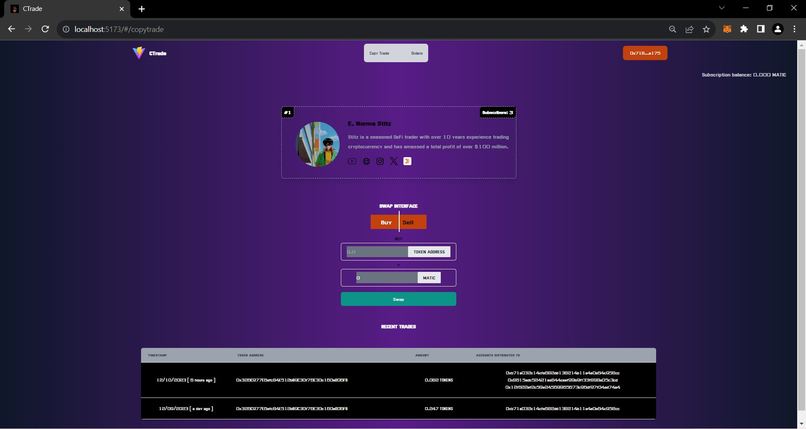
Task: Click the orange wallet address button
Action: (645, 53)
